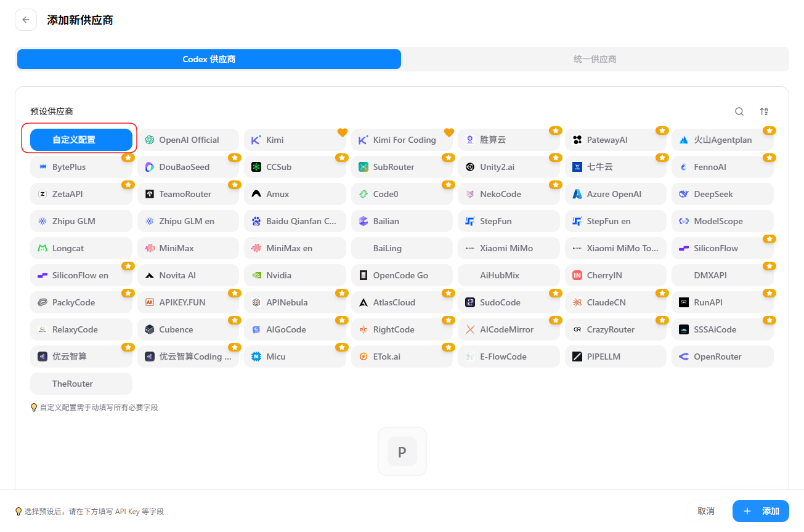Viewport: 804px width, 532px height.
Task: Pick the Baidu Qianfan preset
Action: 295,221
